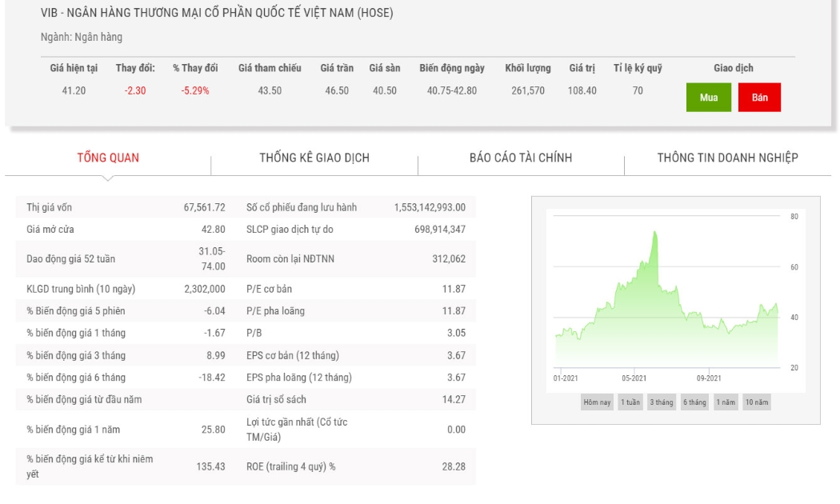Click the 09-2021 chart axis marker
The image size is (840, 504).
pyautogui.click(x=709, y=378)
